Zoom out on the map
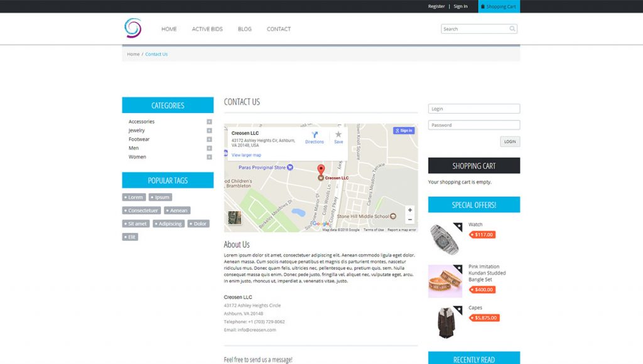 tap(410, 220)
